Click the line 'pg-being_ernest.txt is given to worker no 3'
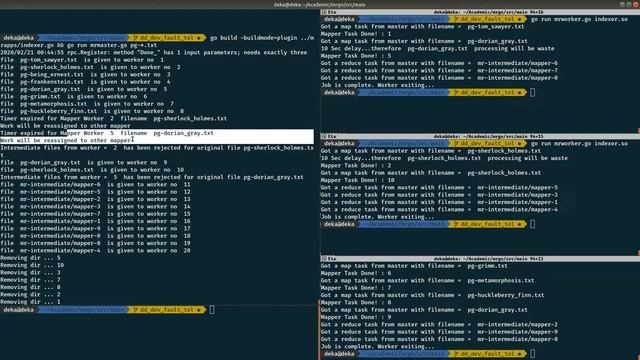This screenshot has height=360, width=640. [85, 75]
